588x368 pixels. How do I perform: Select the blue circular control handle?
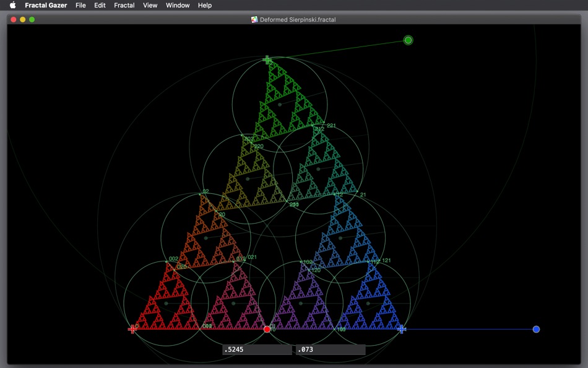coord(536,330)
